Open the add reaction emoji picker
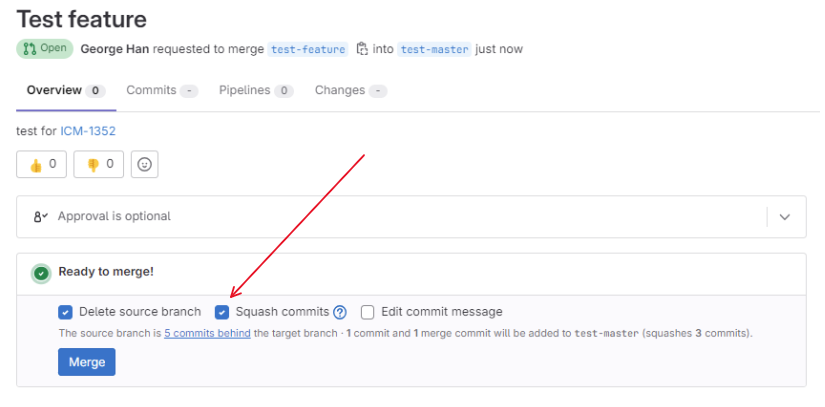 pos(145,164)
